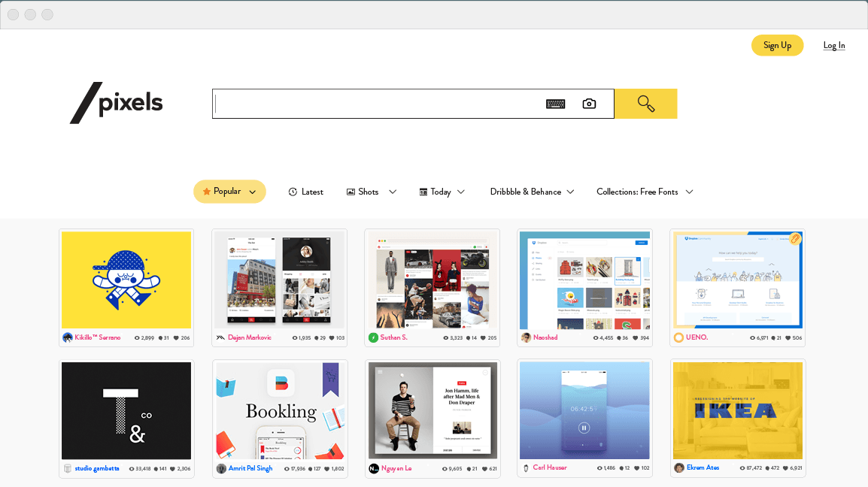
Task: Open the T & co logo thumbnail
Action: 126,410
